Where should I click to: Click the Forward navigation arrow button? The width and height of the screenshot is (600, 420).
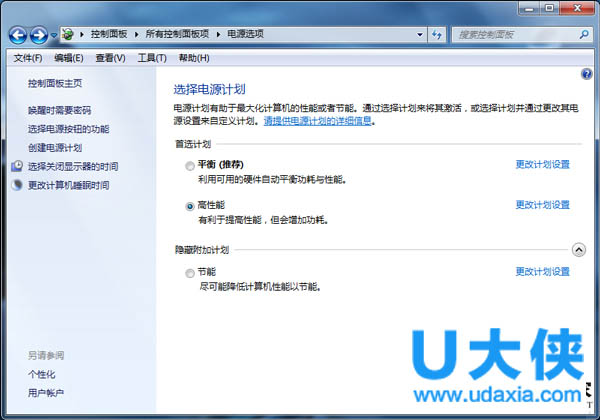(39, 35)
